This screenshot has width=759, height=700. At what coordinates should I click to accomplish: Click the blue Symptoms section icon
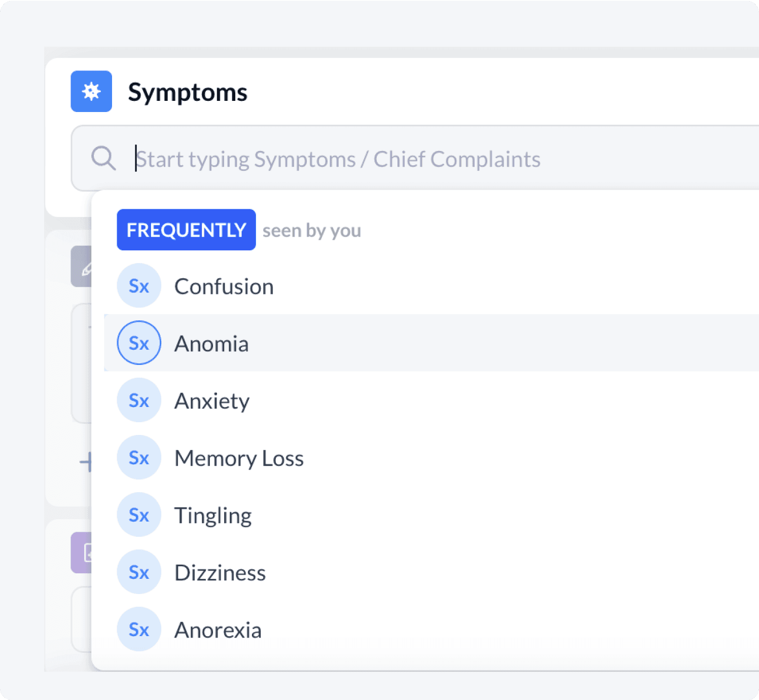click(x=91, y=91)
